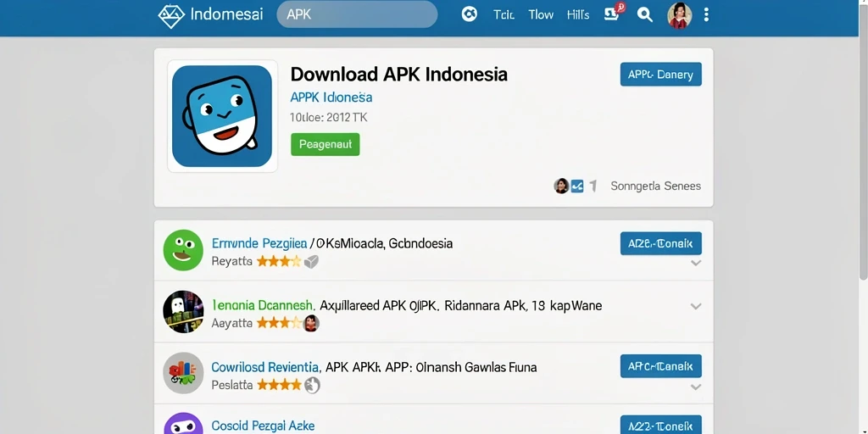The width and height of the screenshot is (868, 434).
Task: Open the Tenonia Dcannesh link
Action: coord(263,305)
